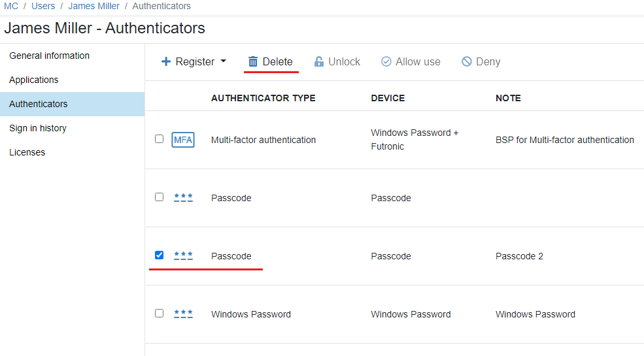Go to Users breadcrumb link
This screenshot has width=644, height=356.
(43, 6)
